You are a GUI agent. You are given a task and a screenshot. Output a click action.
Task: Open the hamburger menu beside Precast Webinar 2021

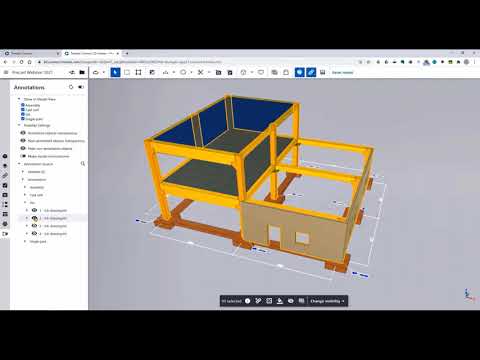[6, 72]
